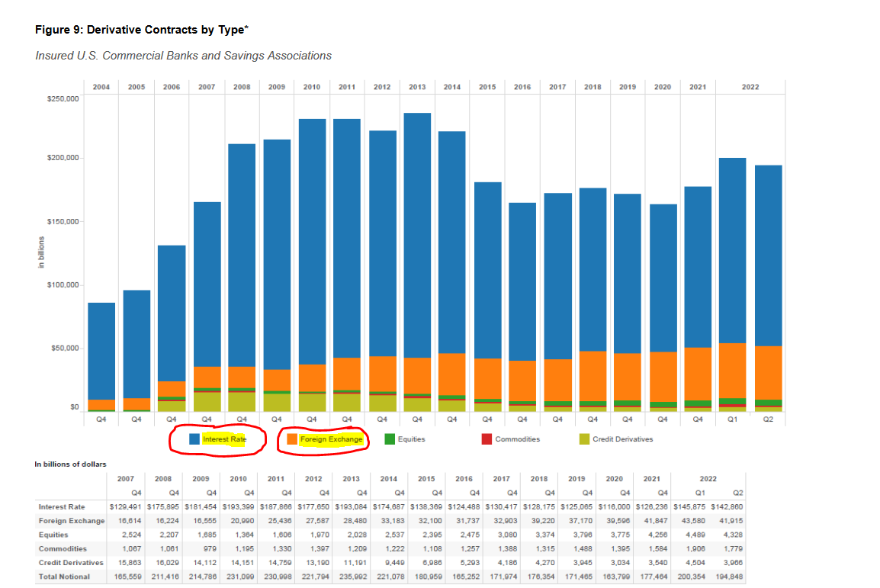The image size is (880, 588).
Task: Click the '1,067' commodities cell
Action: (x=132, y=549)
